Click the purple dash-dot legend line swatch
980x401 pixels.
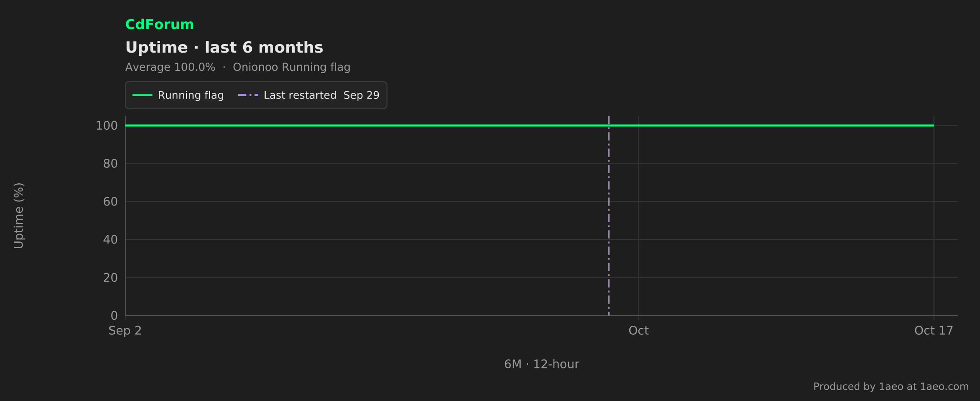[248, 95]
